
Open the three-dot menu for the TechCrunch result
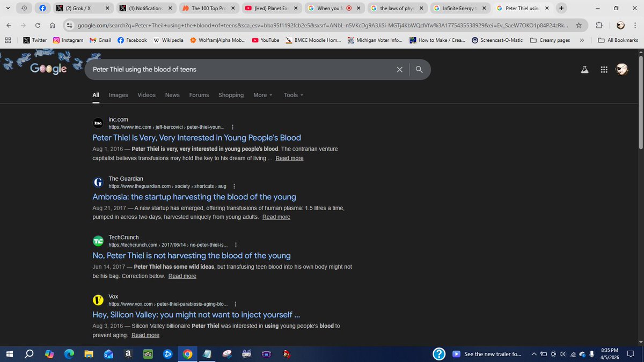(x=236, y=245)
